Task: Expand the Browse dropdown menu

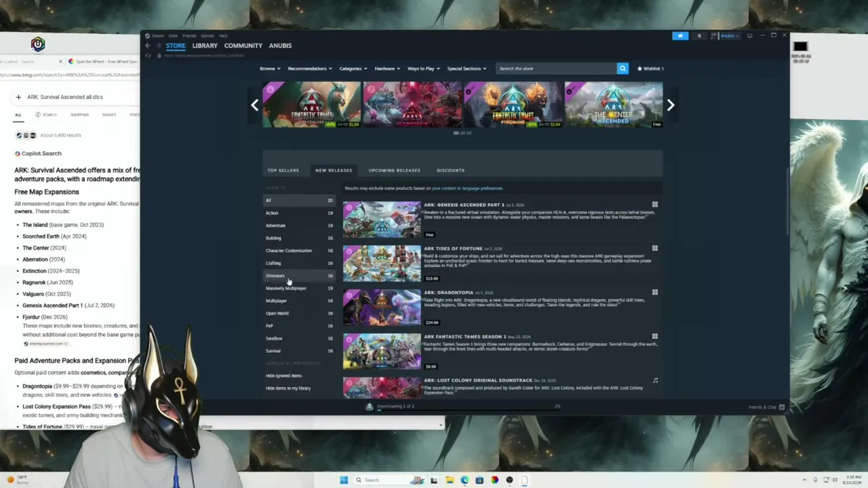Action: [269, 68]
